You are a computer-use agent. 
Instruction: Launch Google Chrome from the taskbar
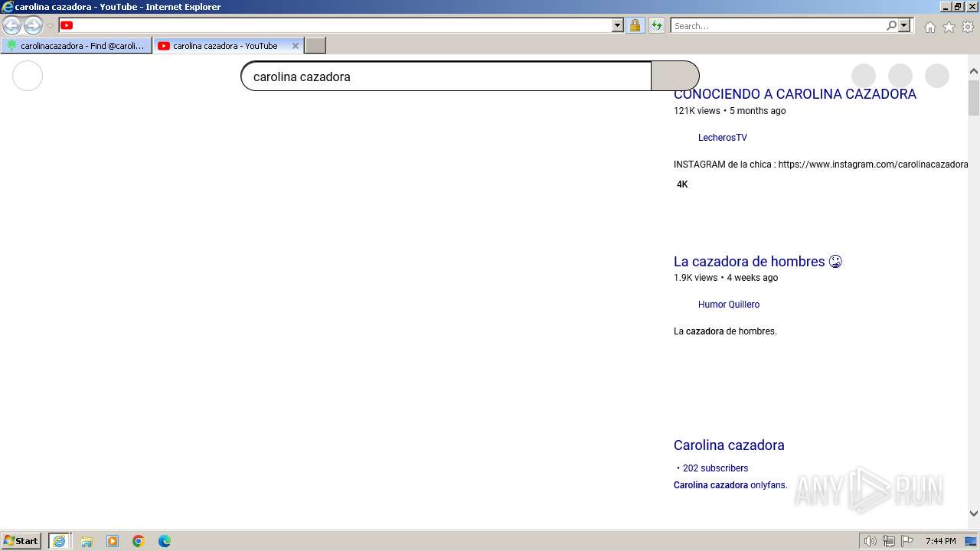point(139,541)
